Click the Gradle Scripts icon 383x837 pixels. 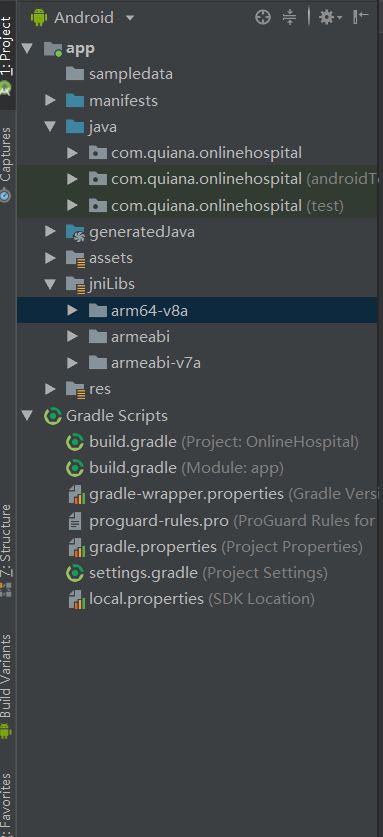[x=53, y=416]
